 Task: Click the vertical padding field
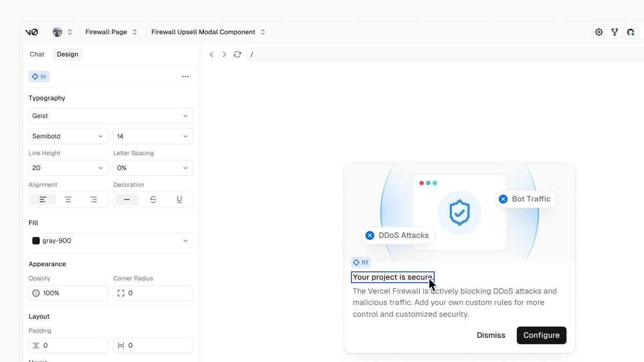68,345
